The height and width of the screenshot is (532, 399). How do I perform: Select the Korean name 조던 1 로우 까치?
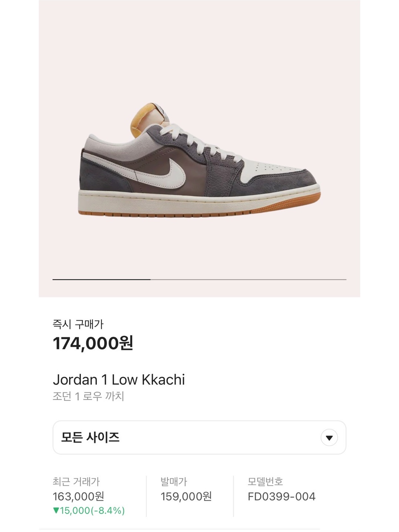coord(88,396)
